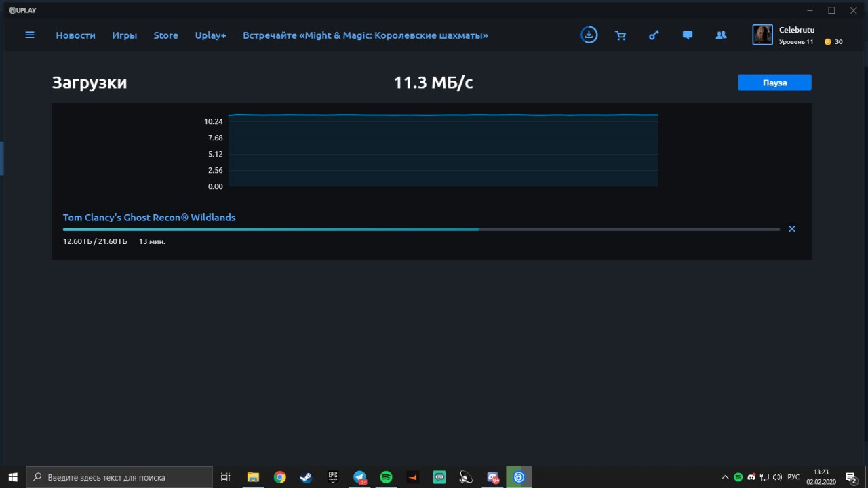Open the hamburger menu
This screenshot has height=488, width=868.
pyautogui.click(x=30, y=35)
